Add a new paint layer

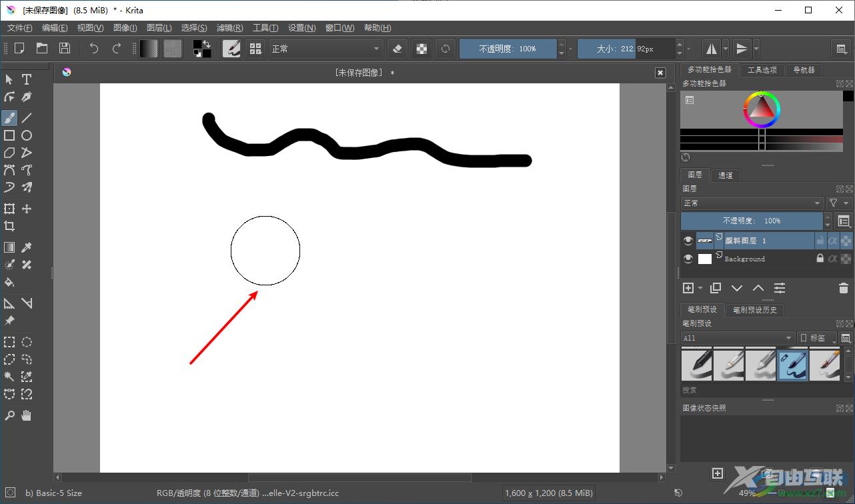(688, 288)
